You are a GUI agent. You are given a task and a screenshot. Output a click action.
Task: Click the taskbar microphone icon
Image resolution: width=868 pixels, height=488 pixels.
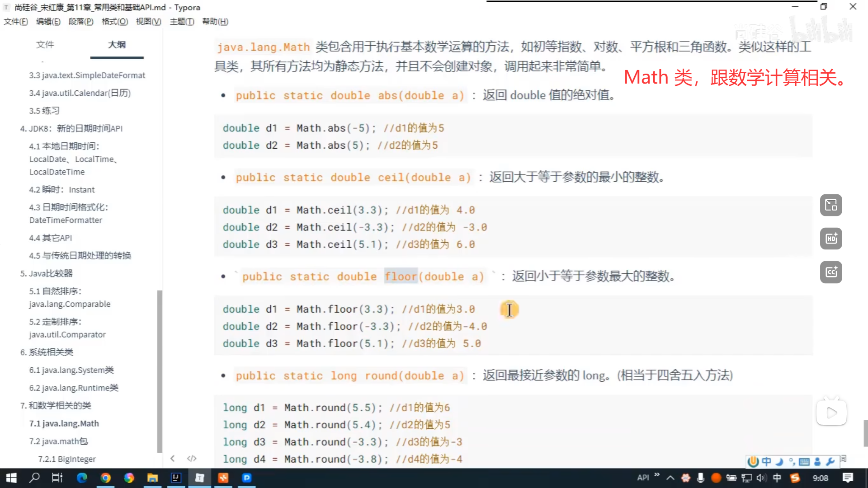pyautogui.click(x=701, y=478)
